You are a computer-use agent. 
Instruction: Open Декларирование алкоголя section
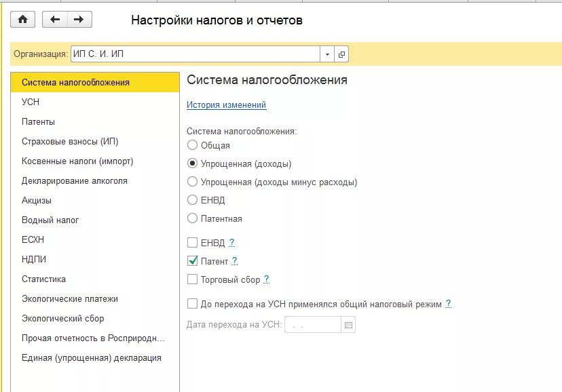point(95,181)
